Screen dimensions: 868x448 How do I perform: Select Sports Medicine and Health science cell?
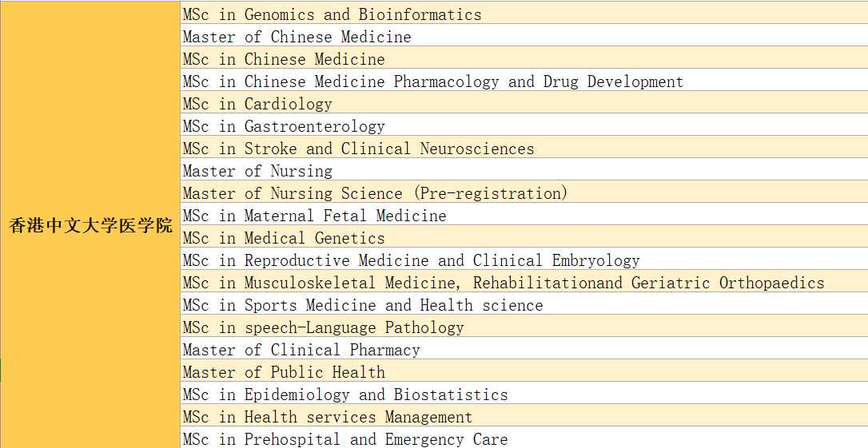coord(363,305)
